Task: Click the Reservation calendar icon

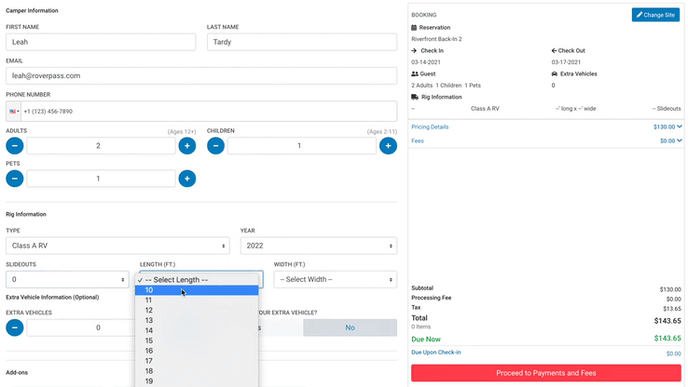Action: tap(414, 28)
